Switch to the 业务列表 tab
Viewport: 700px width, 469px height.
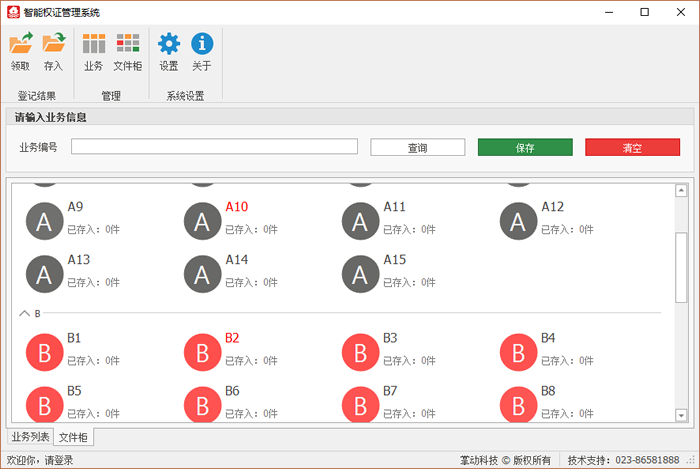[x=30, y=437]
